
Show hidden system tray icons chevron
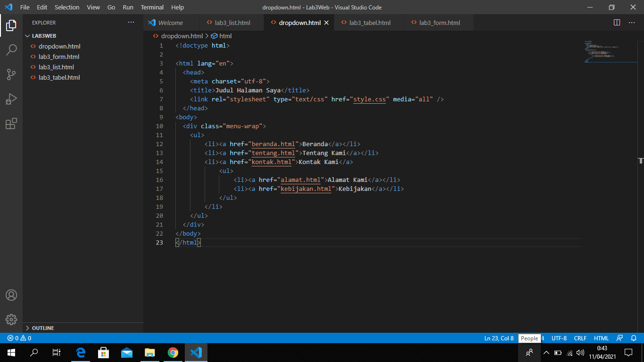(x=546, y=353)
